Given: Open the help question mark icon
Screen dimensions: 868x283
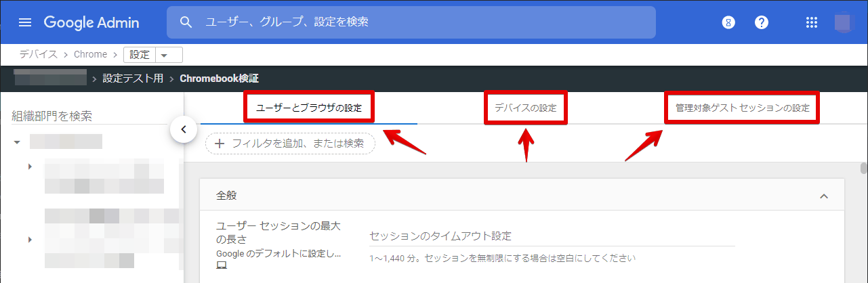Looking at the screenshot, I should [762, 22].
